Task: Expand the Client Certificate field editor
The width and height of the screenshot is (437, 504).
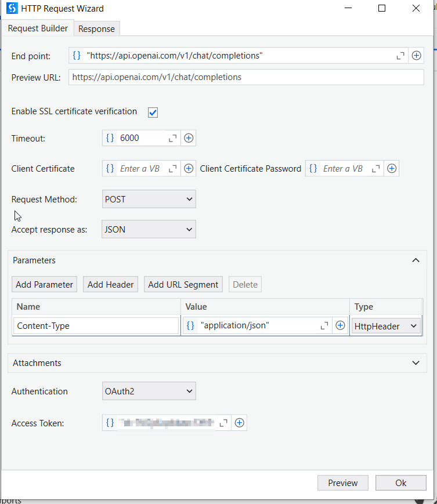Action: click(173, 168)
